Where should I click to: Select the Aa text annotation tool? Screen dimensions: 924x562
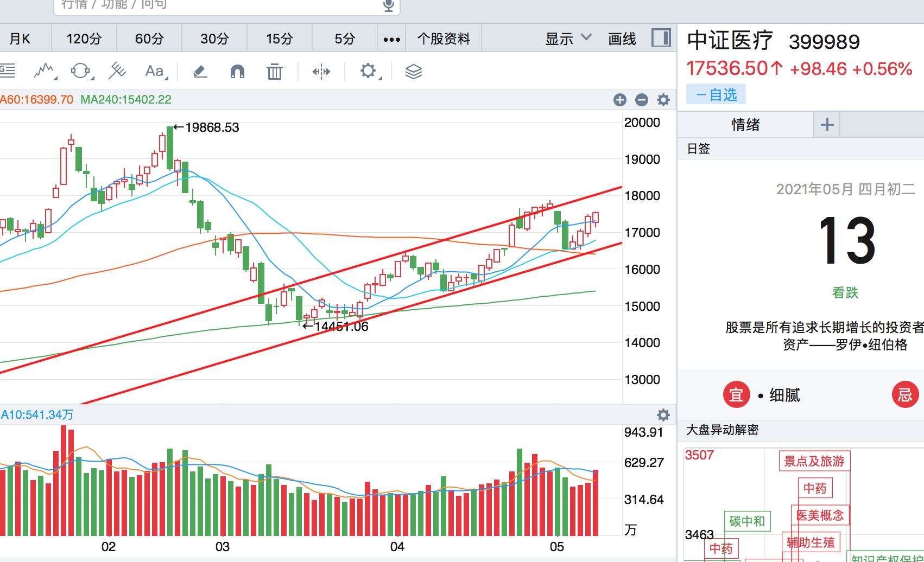click(x=156, y=71)
